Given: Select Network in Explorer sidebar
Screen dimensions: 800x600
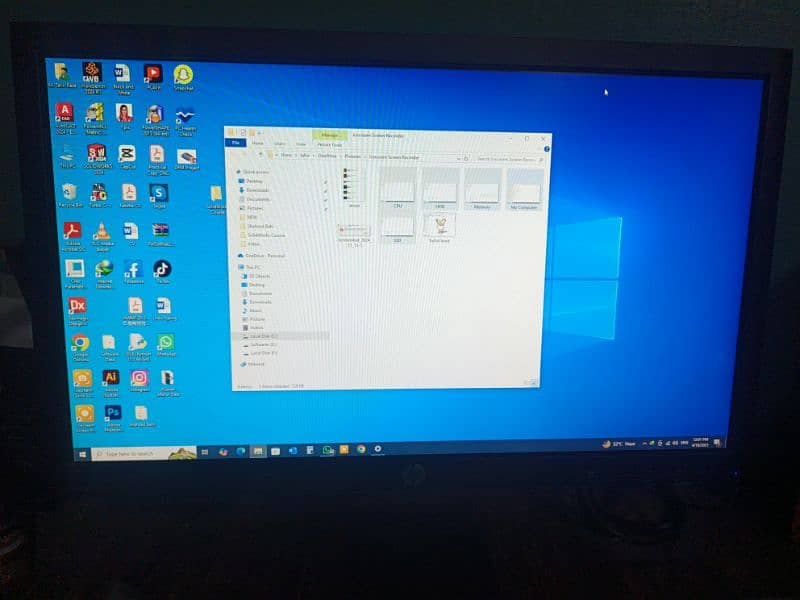Looking at the screenshot, I should coord(255,364).
